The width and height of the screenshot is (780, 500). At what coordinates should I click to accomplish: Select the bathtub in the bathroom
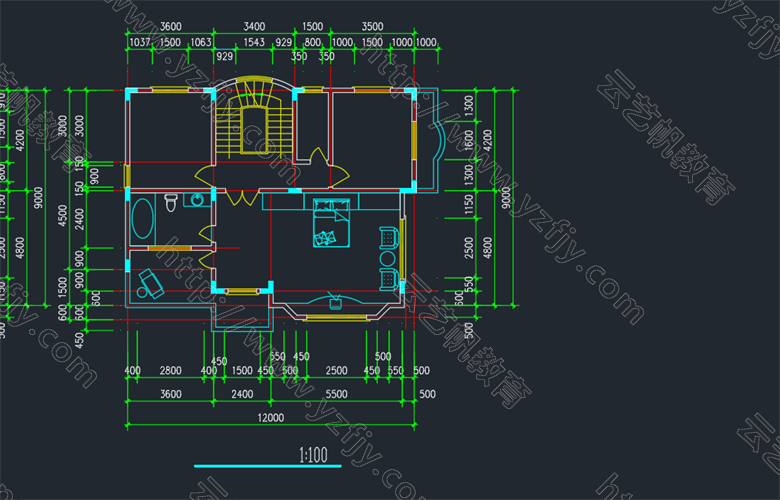tap(143, 219)
